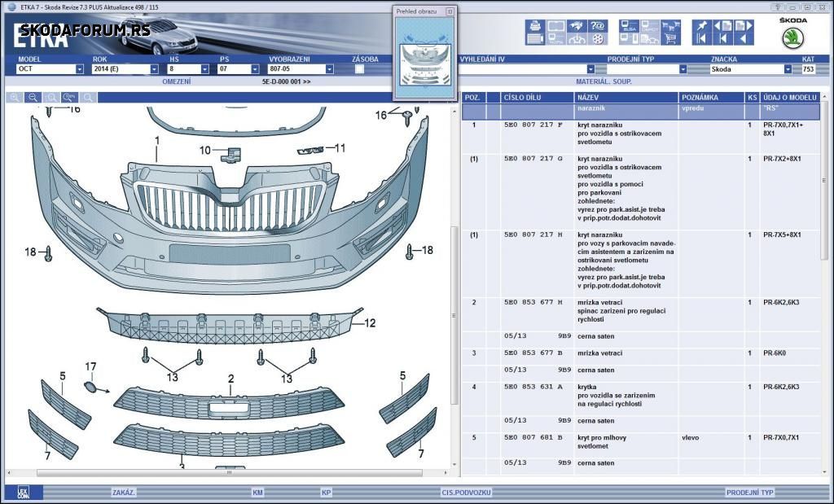Click the single left arrow back icon
Screen dimensions: 834x504
click(744, 38)
